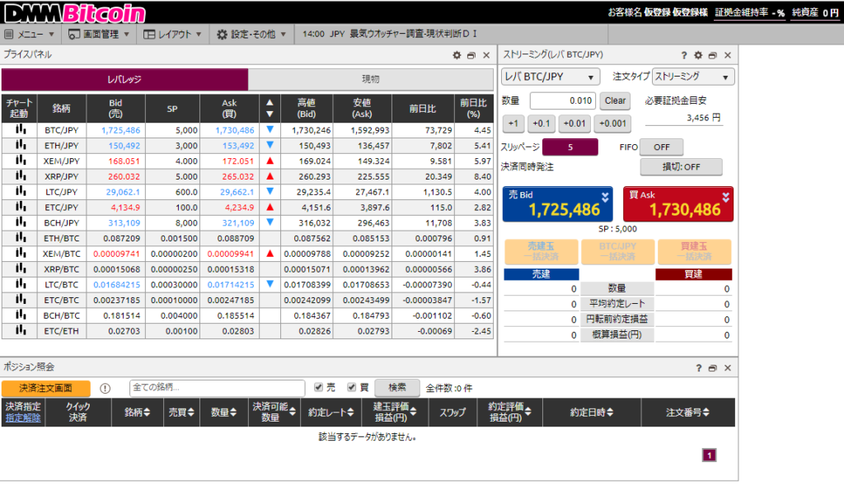Open the レバ BTC/JPY symbol dropdown
The width and height of the screenshot is (844, 504).
[551, 77]
